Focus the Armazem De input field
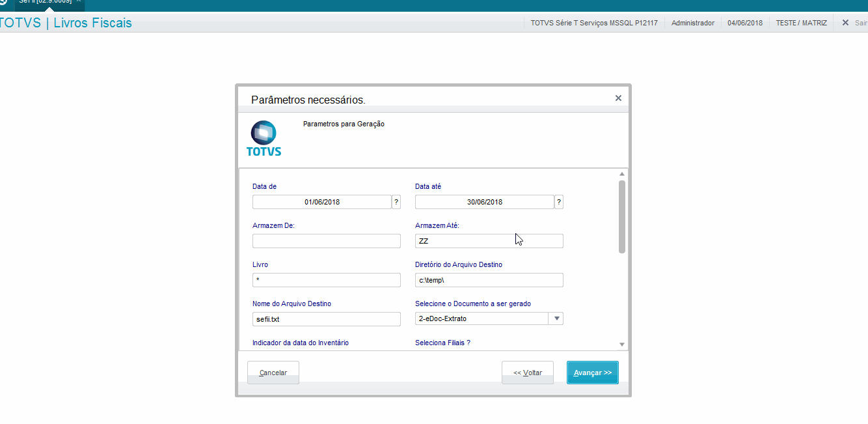The height and width of the screenshot is (424, 868). (327, 241)
